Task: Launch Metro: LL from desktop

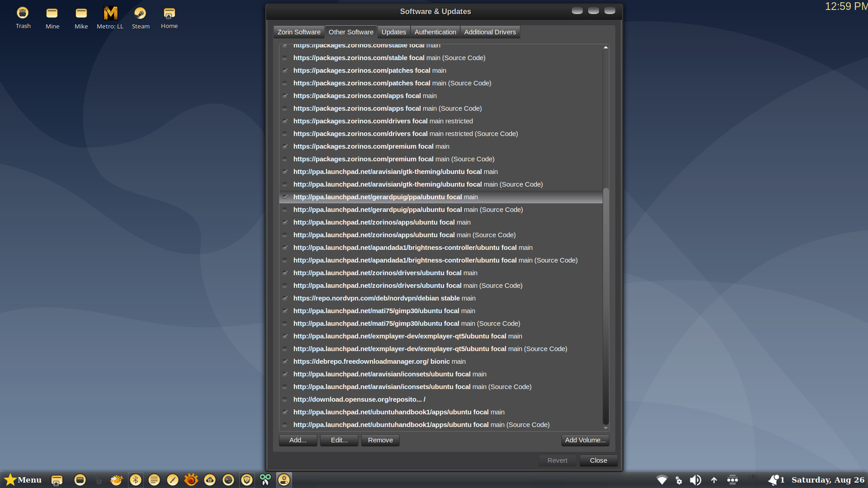Action: pos(110,18)
